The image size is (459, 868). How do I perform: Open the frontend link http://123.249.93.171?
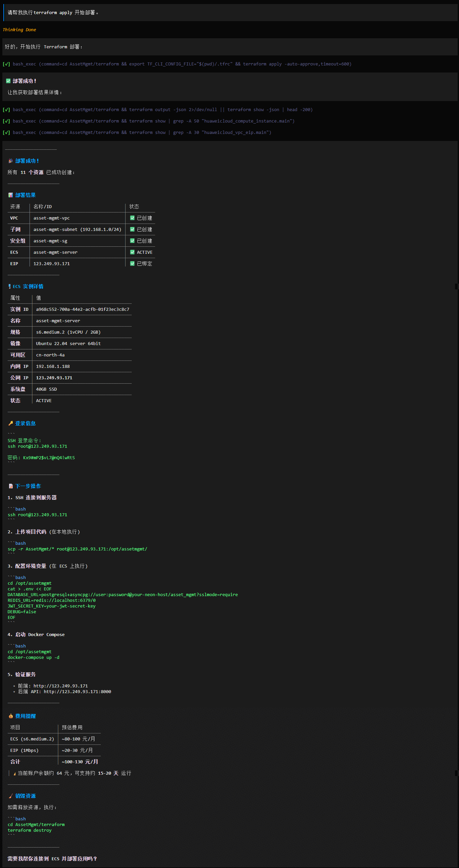point(61,686)
